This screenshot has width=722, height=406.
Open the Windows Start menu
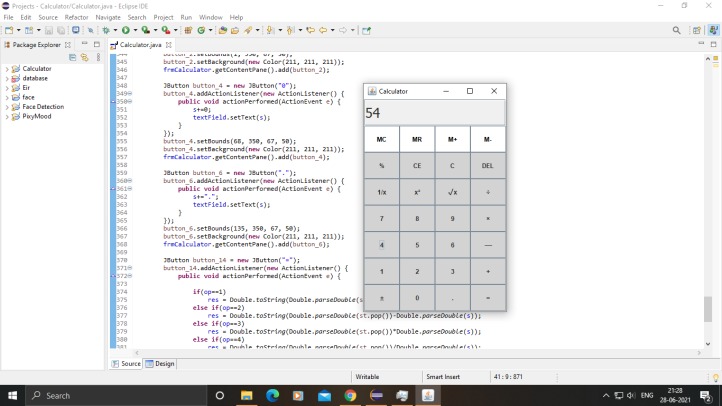[12, 395]
